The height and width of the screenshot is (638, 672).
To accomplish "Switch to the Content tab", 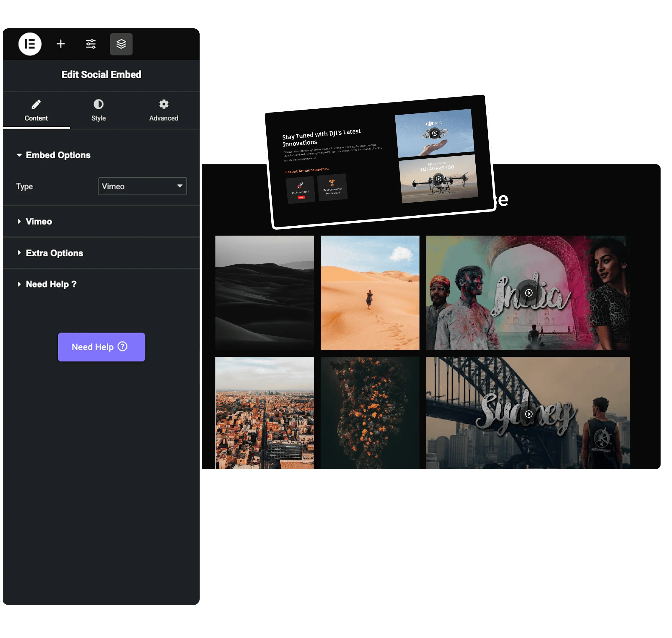I will 36,110.
